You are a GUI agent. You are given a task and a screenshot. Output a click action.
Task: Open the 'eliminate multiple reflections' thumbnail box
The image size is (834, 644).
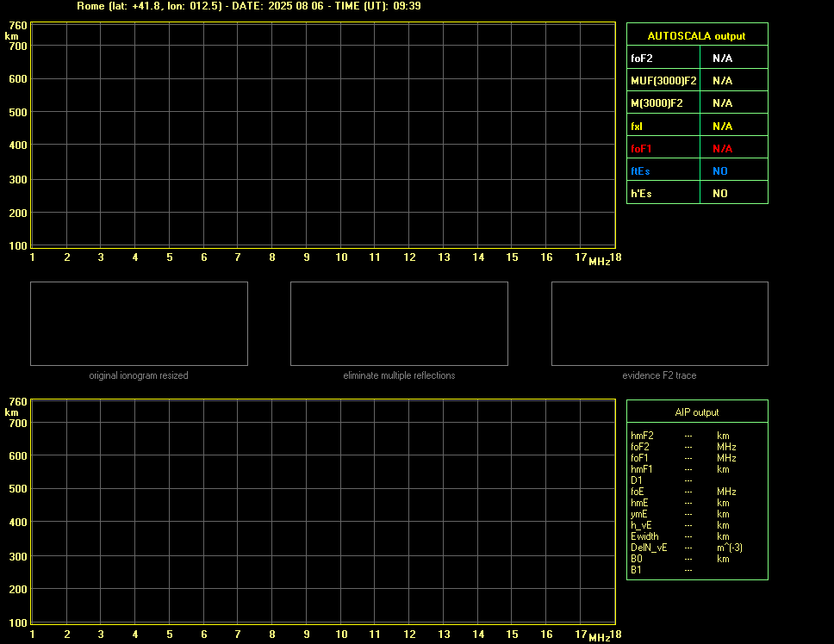tap(399, 324)
